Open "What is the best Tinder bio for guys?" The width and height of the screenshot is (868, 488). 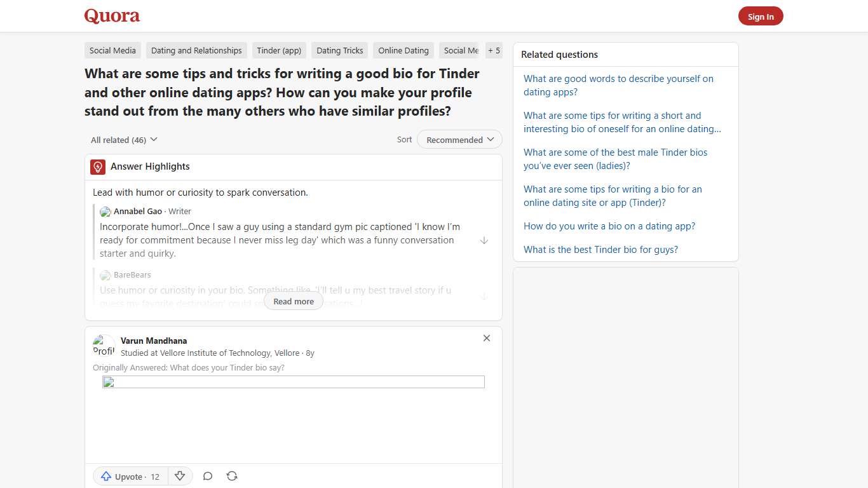(x=600, y=249)
